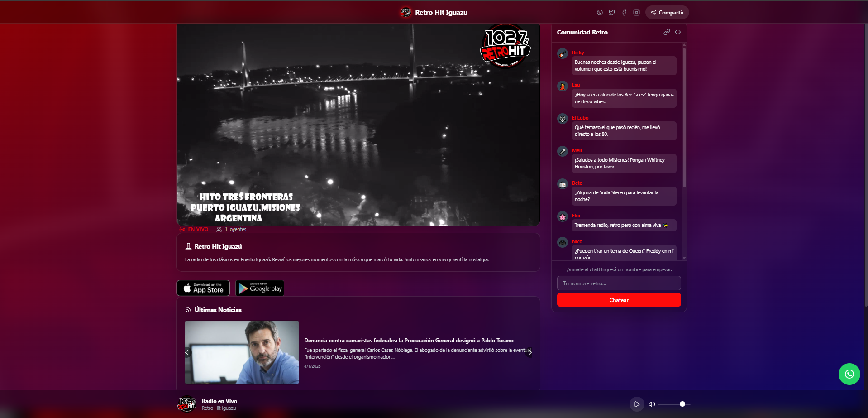Go to previous news slide arrow

pos(186,352)
